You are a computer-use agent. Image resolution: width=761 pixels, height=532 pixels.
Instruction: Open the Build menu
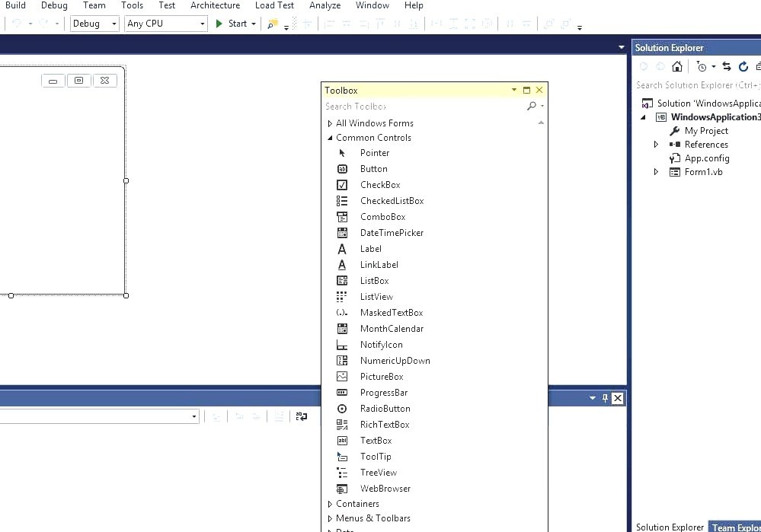[15, 5]
